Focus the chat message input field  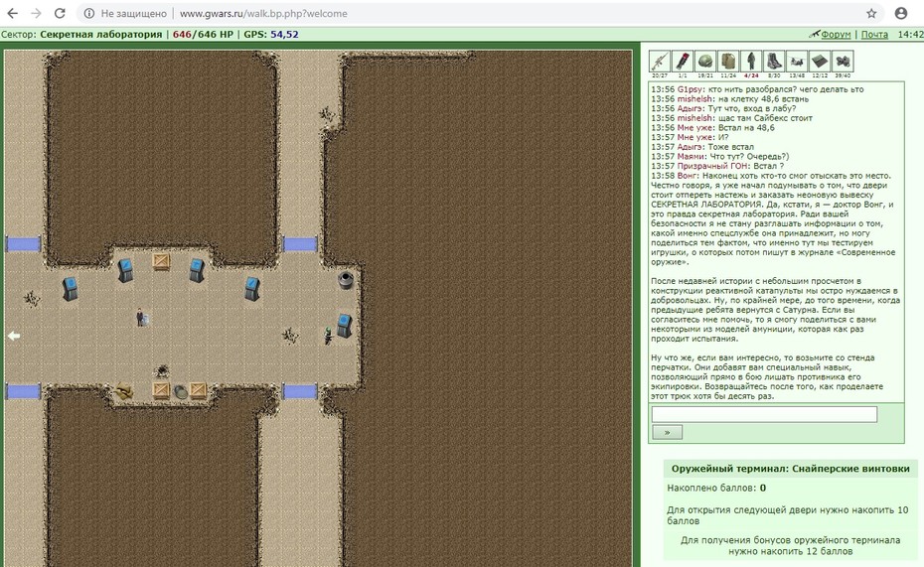764,414
